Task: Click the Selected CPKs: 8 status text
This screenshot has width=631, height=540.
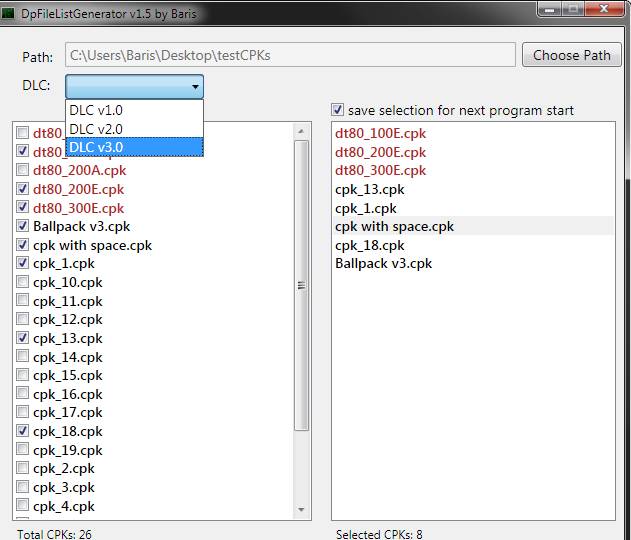Action: pos(379,534)
